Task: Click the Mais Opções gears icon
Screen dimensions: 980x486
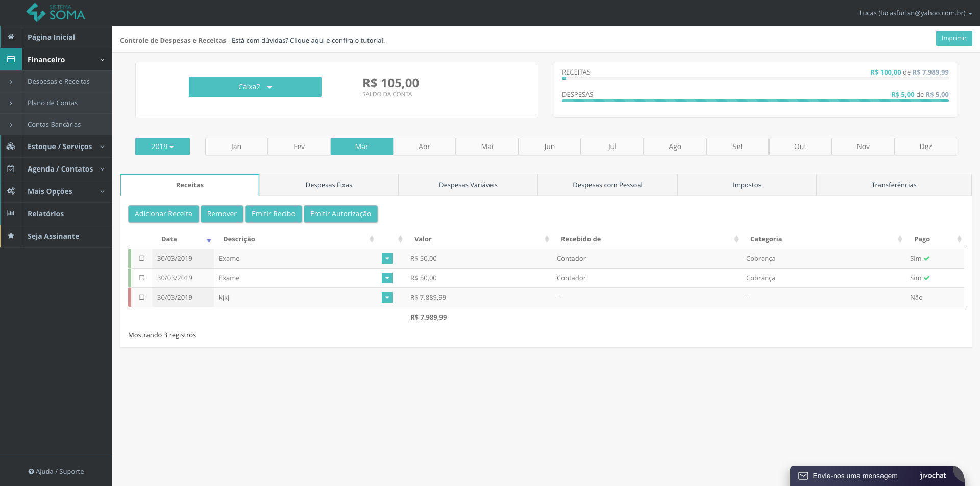Action: 11,191
